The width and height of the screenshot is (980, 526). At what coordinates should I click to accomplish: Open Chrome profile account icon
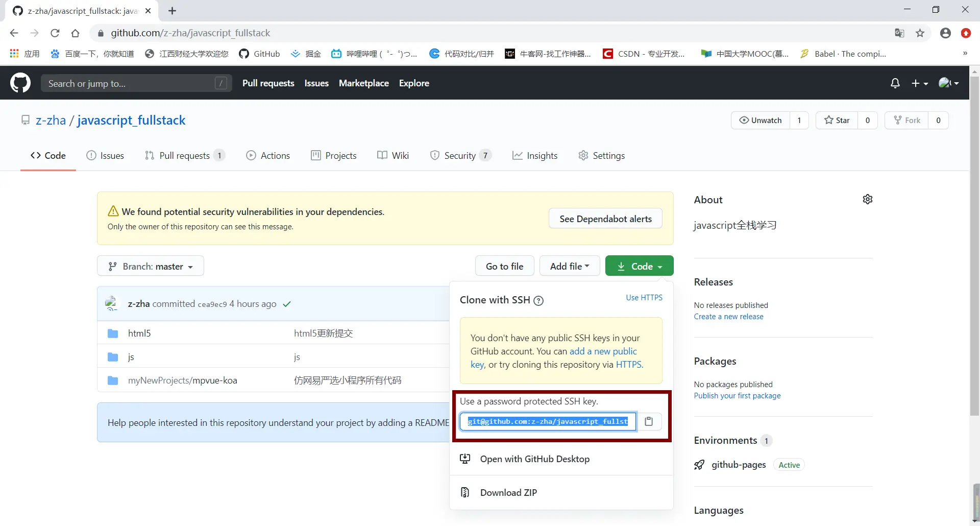[x=945, y=33]
